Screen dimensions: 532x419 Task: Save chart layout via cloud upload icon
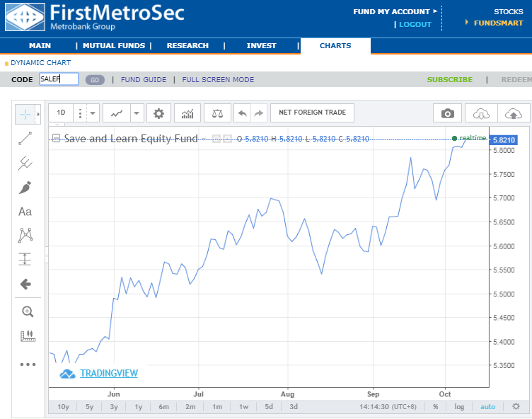coord(514,113)
